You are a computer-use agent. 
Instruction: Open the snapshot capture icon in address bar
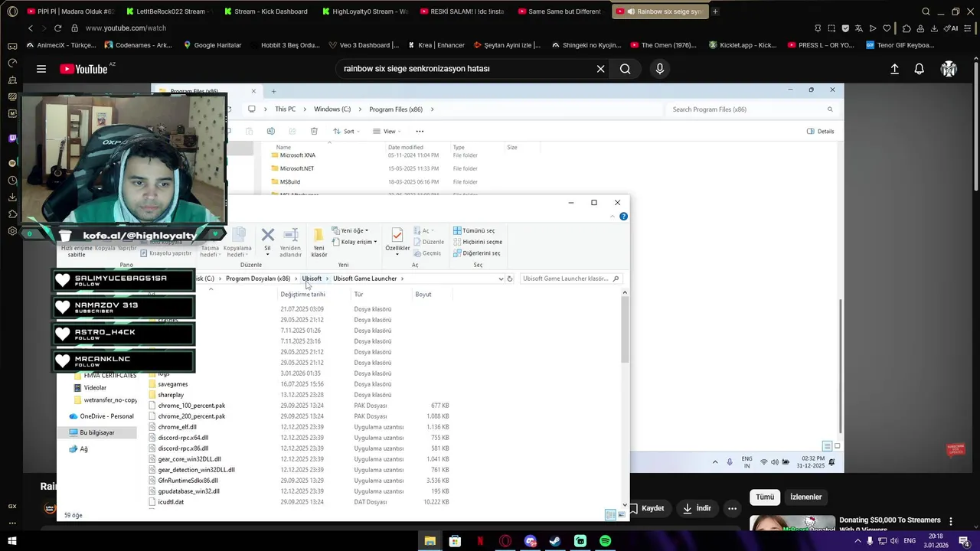pos(831,28)
